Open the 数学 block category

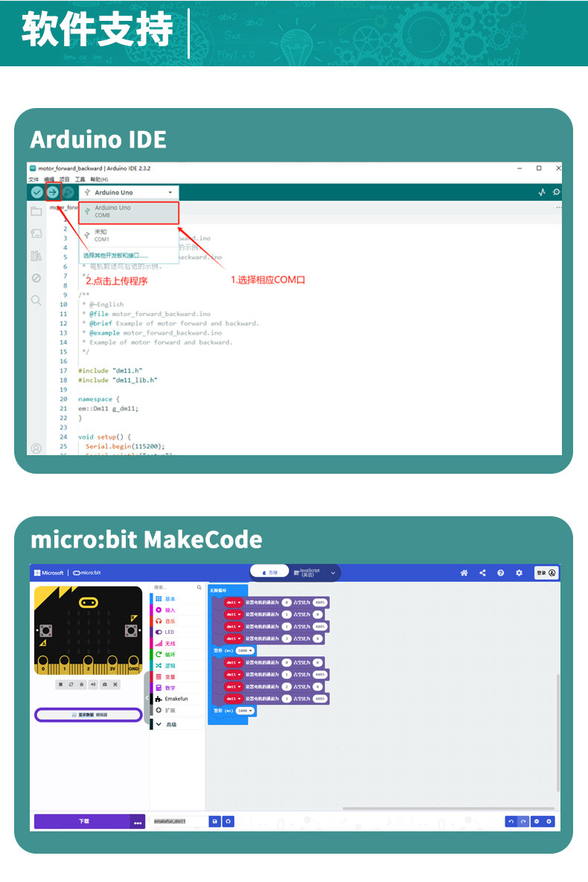(178, 688)
